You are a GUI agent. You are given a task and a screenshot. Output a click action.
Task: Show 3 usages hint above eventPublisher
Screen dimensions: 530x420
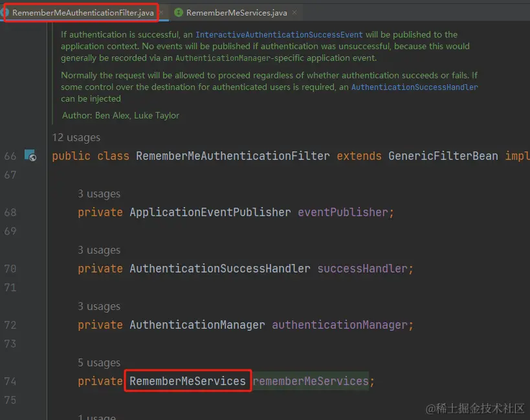[99, 193]
